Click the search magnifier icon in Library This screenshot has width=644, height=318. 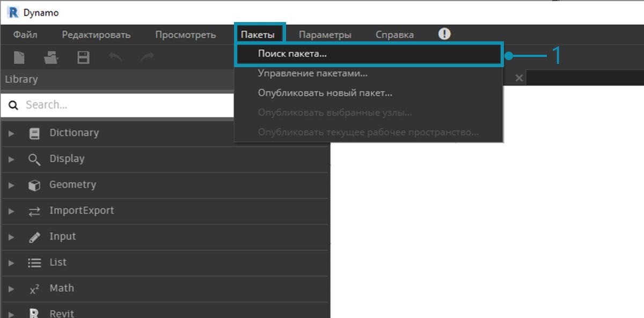click(x=13, y=105)
